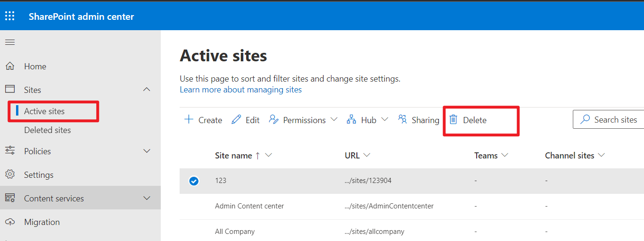Open Policies in navigation

(37, 151)
